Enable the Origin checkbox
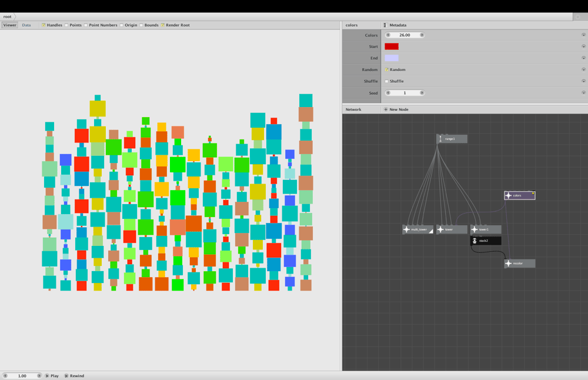This screenshot has width=588, height=380. (122, 25)
